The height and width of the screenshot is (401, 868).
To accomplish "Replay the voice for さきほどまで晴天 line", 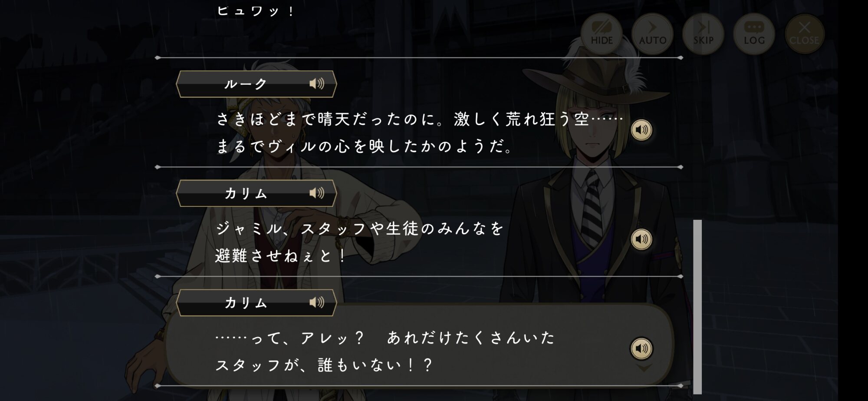I will (x=641, y=130).
